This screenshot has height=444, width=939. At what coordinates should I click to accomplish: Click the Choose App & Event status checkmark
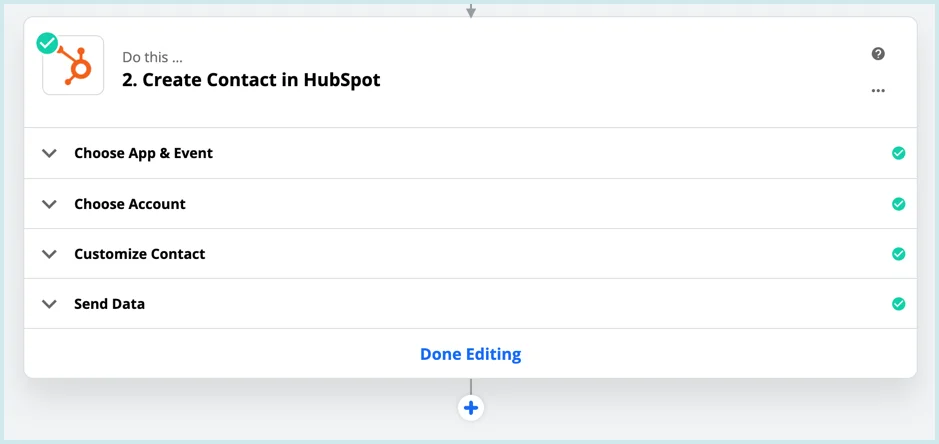pos(898,153)
